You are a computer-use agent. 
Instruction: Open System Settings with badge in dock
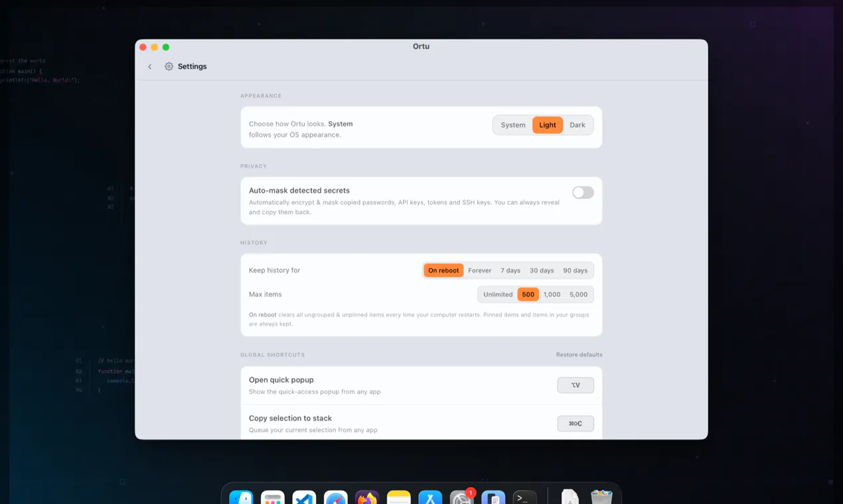click(x=462, y=498)
